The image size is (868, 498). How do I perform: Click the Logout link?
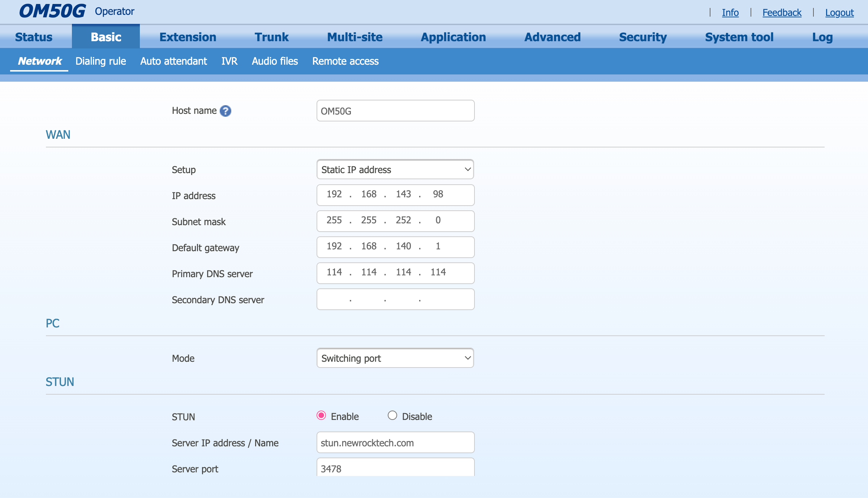[839, 13]
